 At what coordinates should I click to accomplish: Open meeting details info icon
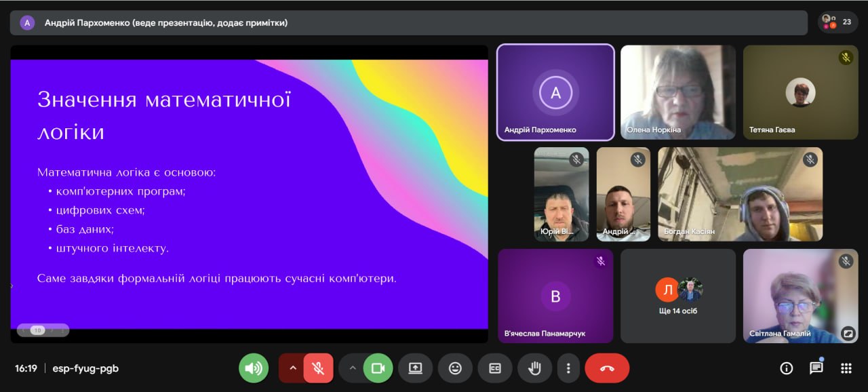pyautogui.click(x=787, y=368)
